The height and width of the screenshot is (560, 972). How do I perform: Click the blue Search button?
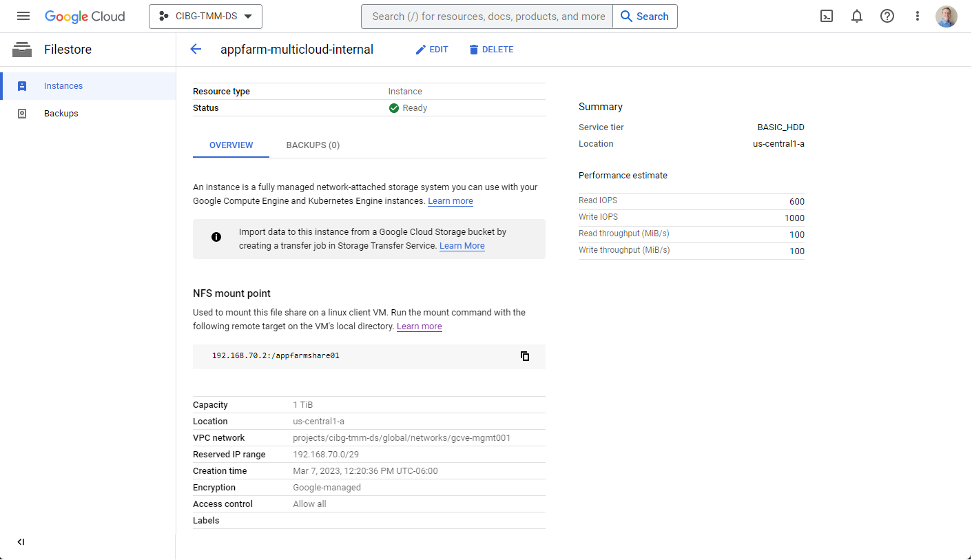pos(645,17)
